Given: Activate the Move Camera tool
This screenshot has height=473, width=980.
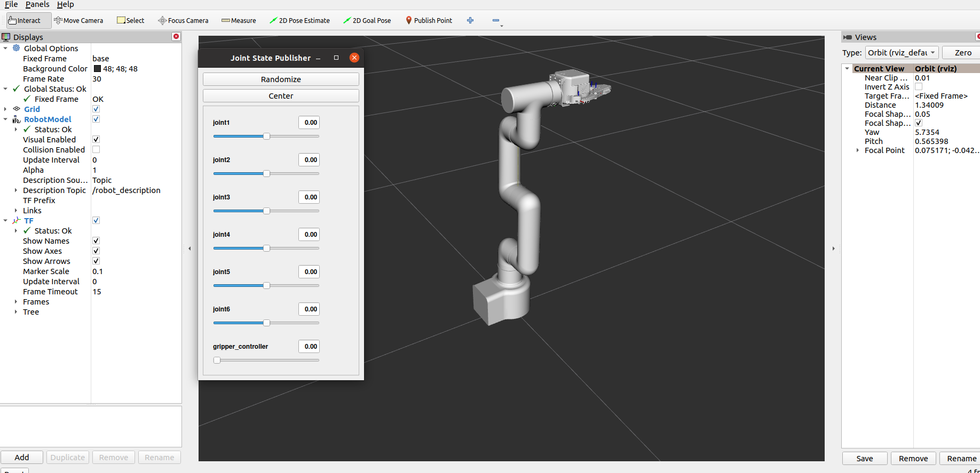Looking at the screenshot, I should tap(78, 21).
